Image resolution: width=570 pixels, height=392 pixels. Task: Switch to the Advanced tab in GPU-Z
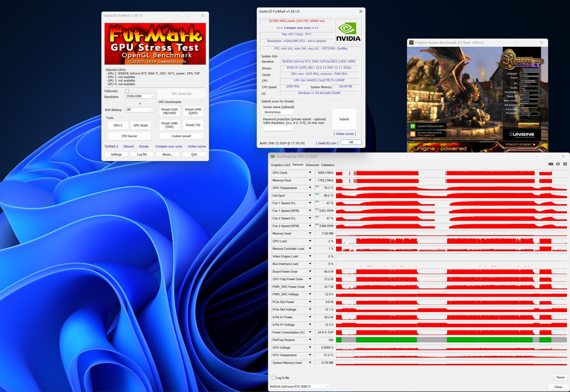click(312, 165)
